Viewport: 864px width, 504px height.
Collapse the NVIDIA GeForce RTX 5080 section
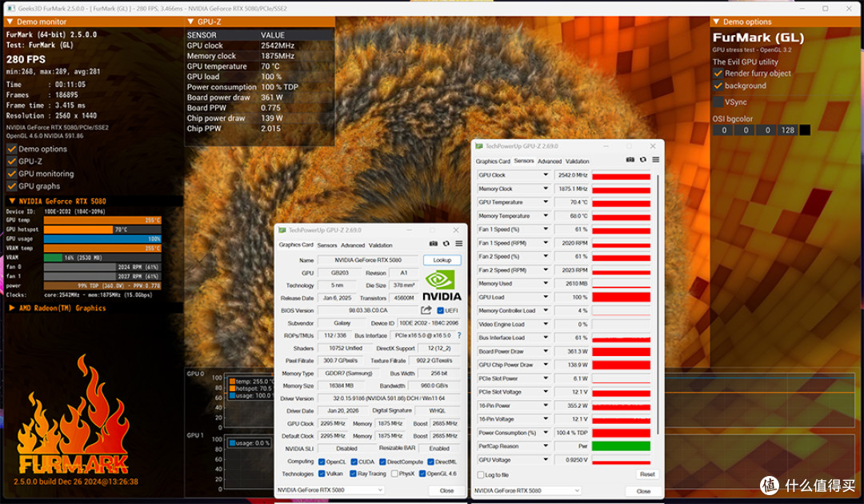11,201
